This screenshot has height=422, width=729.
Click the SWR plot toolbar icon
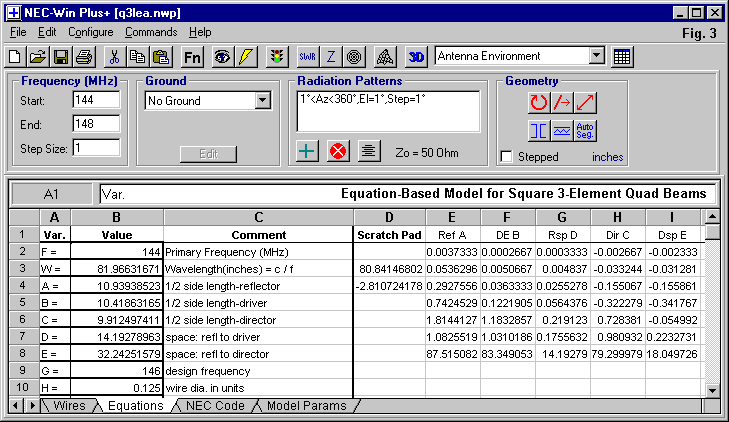[307, 57]
